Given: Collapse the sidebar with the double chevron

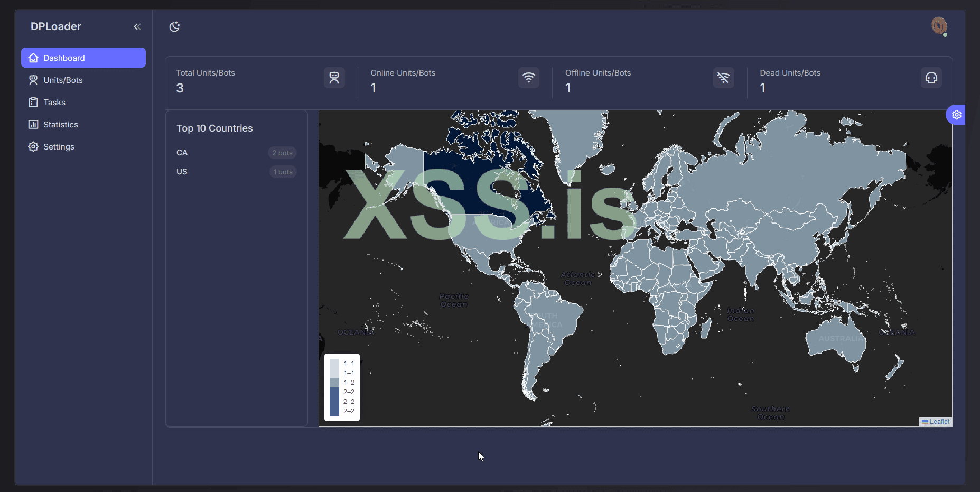Looking at the screenshot, I should coord(137,26).
